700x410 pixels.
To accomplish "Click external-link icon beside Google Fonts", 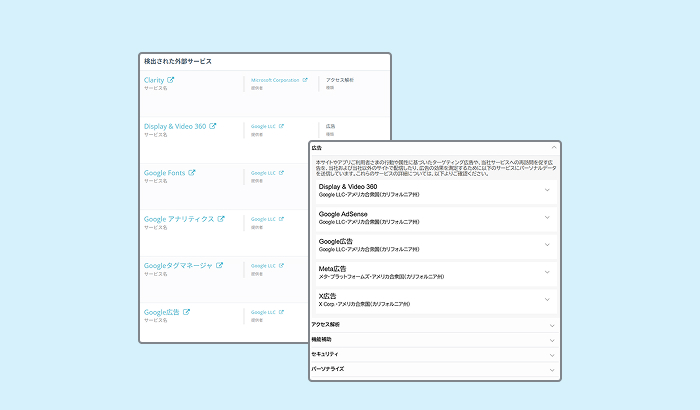I will (x=192, y=173).
